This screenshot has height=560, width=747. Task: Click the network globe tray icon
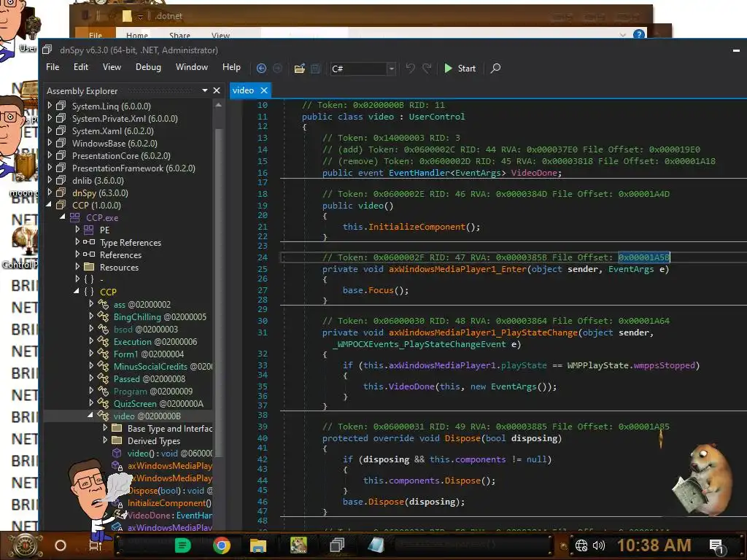[x=581, y=545]
